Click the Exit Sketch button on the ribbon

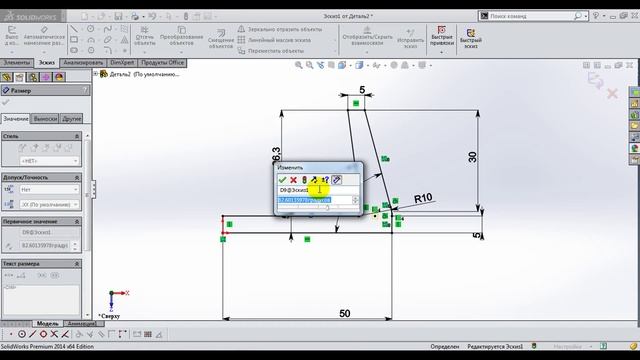(x=12, y=36)
